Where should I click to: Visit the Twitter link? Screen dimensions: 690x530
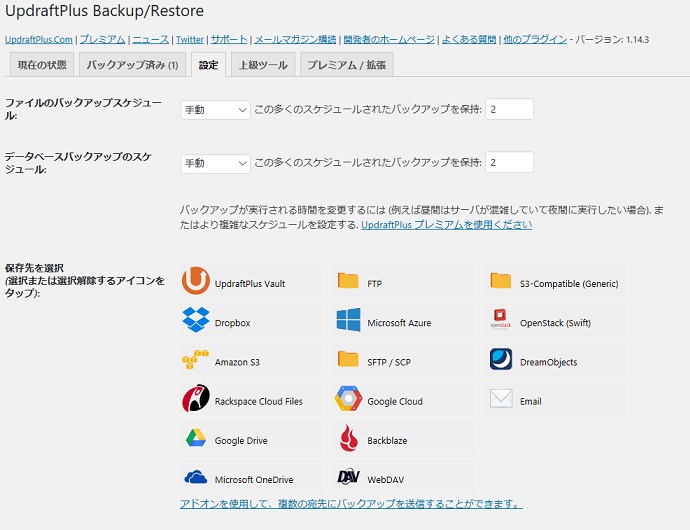190,40
